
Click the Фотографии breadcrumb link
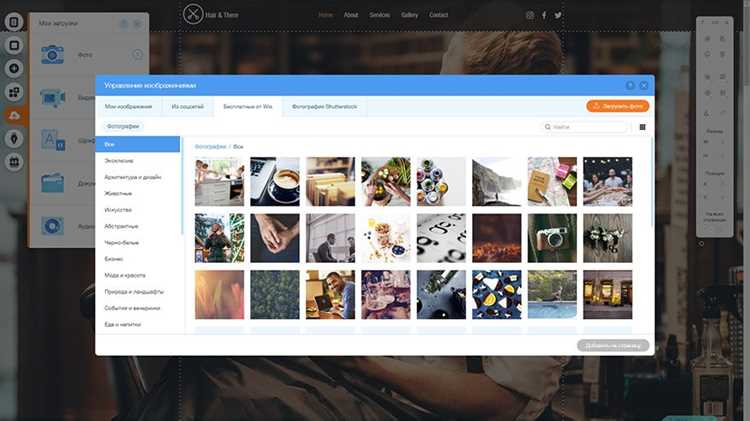tap(210, 146)
